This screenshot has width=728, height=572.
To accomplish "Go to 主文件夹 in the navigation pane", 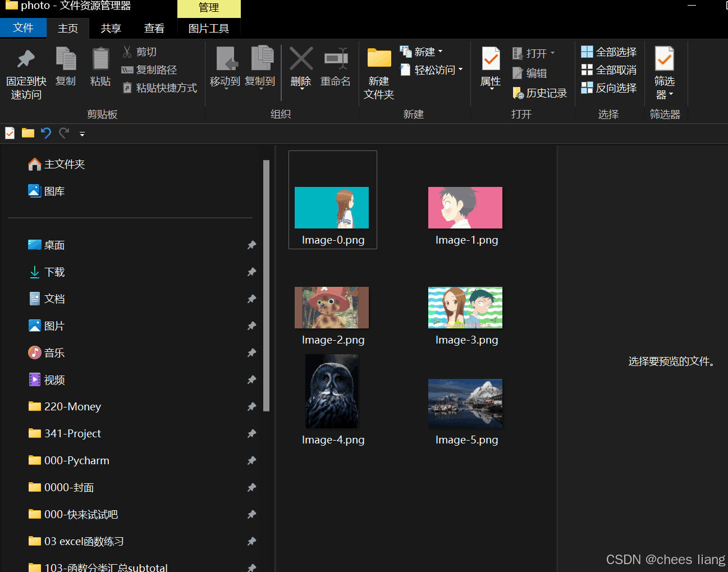I will (57, 164).
